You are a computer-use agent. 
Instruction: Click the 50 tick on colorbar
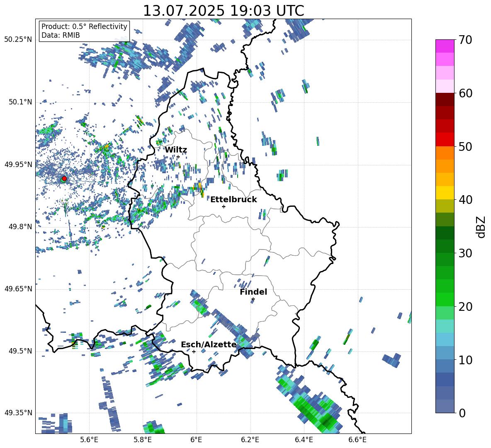(465, 146)
